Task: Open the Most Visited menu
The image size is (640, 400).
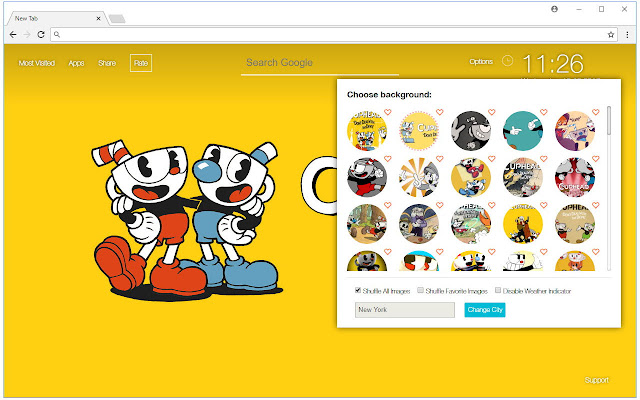Action: pos(37,63)
